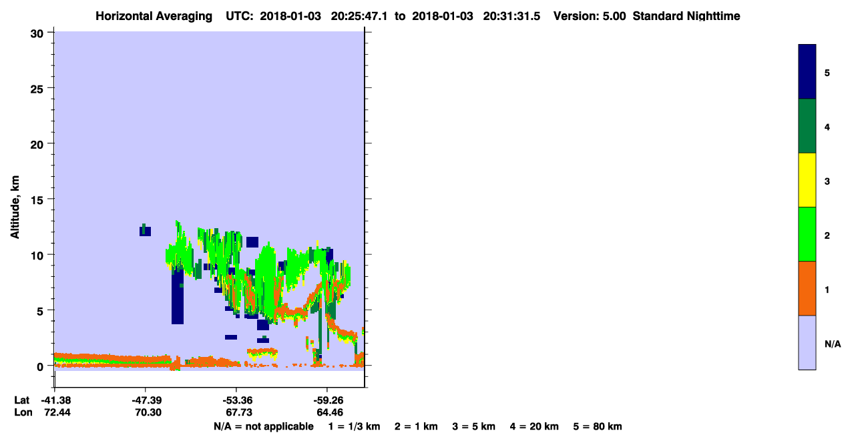The height and width of the screenshot is (445, 868).
Task: Click the bright green color bar segment labeled 2
Action: click(807, 234)
